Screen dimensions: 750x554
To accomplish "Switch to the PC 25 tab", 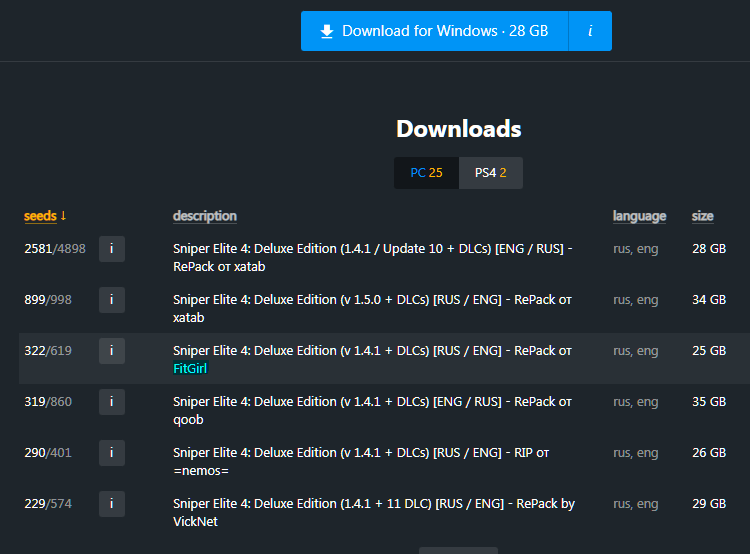I will (x=426, y=173).
